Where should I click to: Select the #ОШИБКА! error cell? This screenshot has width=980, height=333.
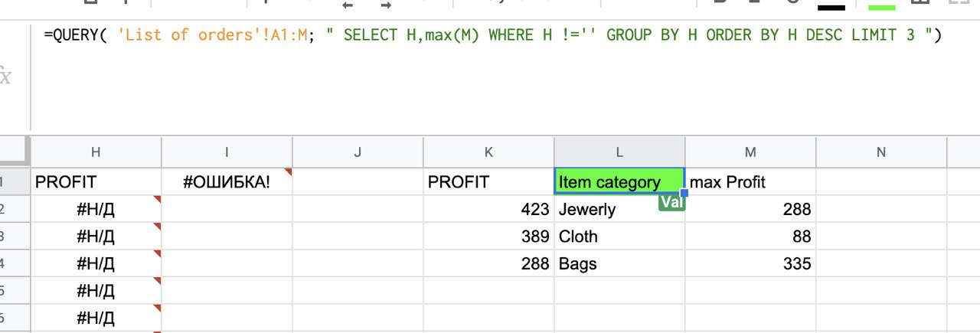[227, 182]
